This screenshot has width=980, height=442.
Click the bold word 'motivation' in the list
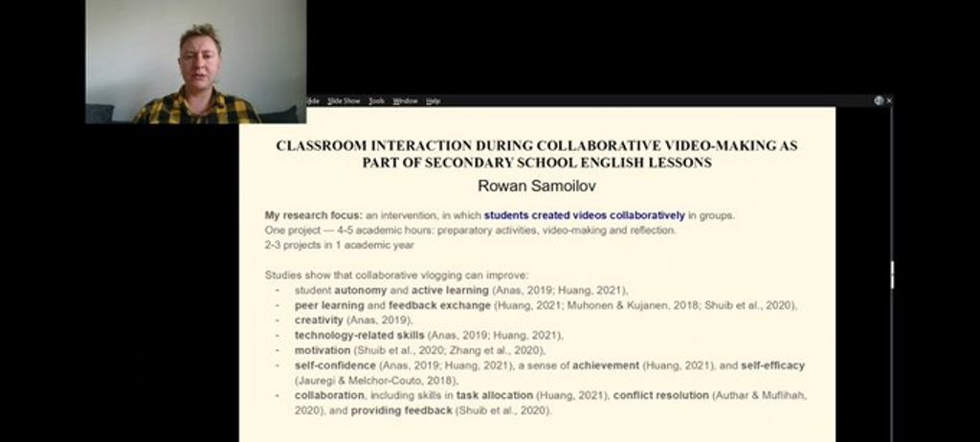(323, 350)
